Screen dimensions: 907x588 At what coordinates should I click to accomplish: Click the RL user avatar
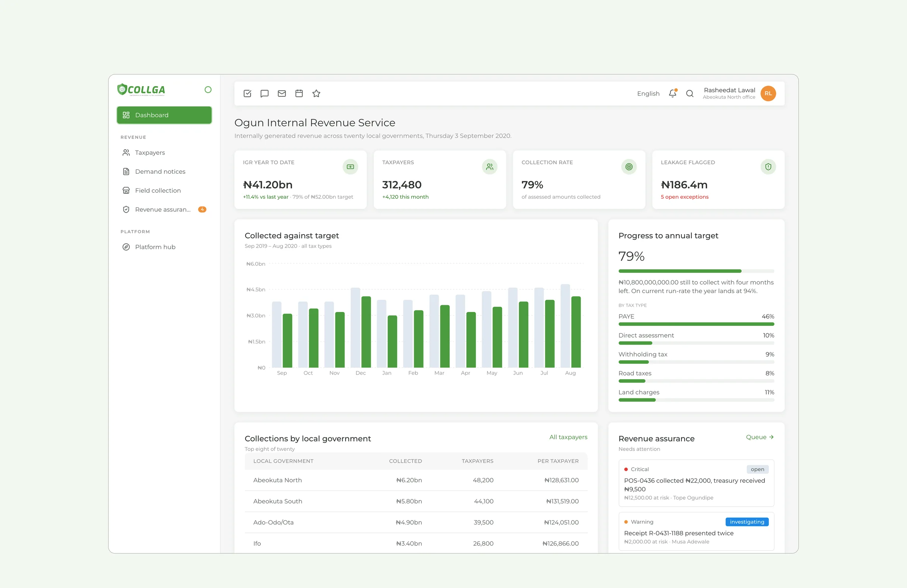768,93
